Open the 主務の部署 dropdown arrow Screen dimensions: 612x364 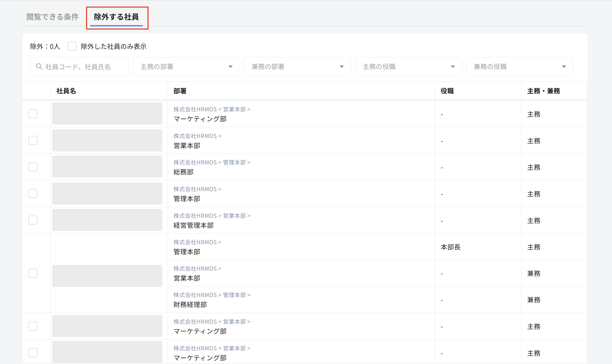[230, 67]
